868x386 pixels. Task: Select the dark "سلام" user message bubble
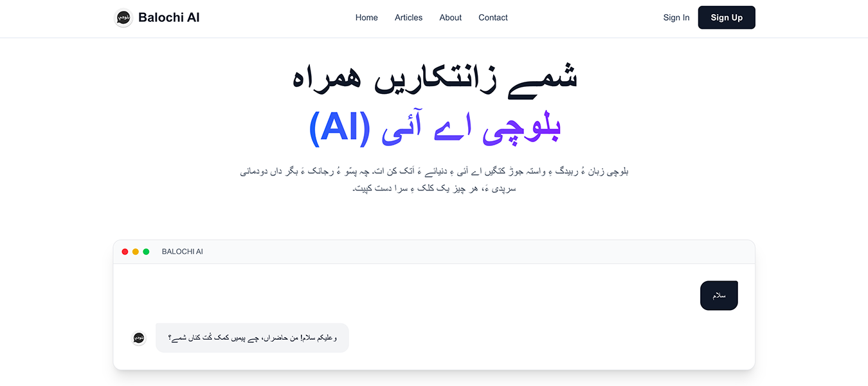click(x=719, y=295)
